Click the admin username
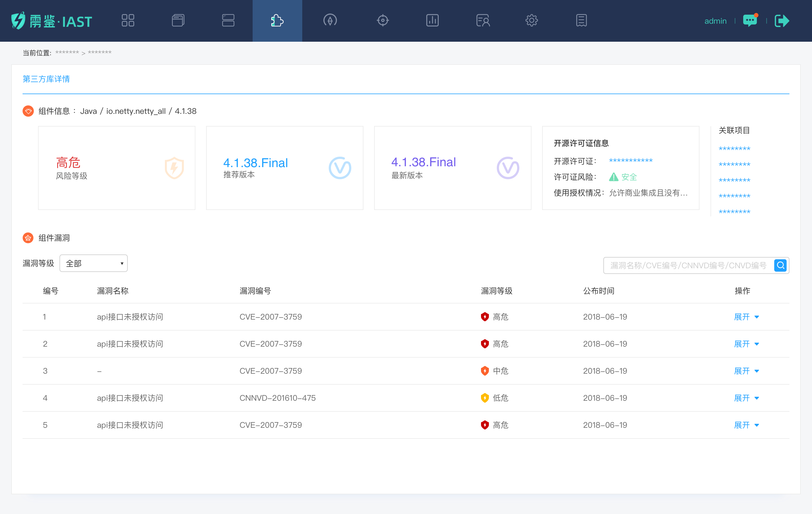This screenshot has width=812, height=514. pyautogui.click(x=715, y=21)
